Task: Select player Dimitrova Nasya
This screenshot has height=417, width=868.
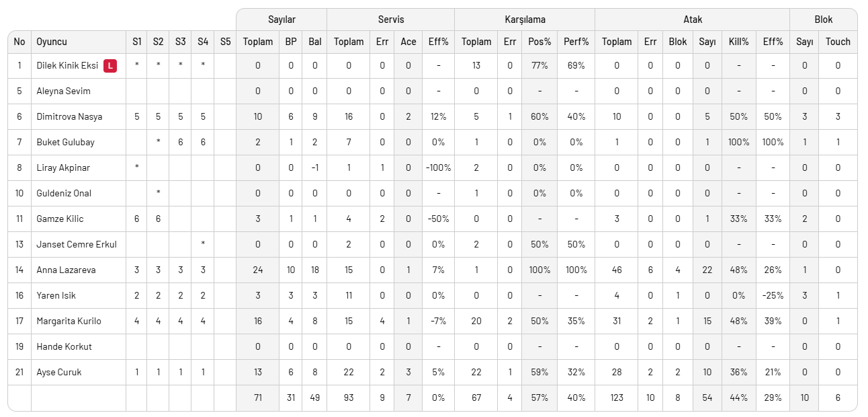Action: click(x=69, y=116)
